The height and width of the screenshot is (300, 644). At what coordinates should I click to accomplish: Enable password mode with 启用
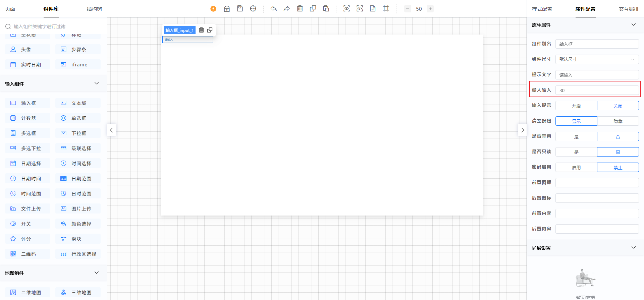(x=576, y=167)
